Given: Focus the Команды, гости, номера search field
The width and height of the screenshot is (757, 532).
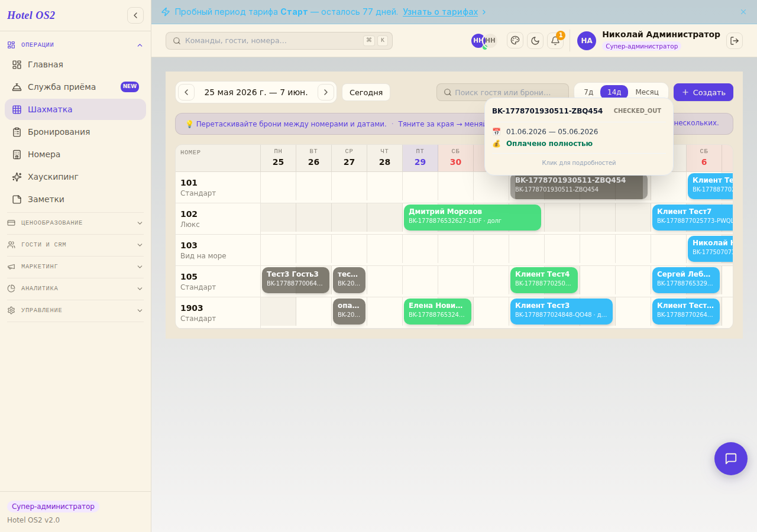Looking at the screenshot, I should click(x=279, y=41).
